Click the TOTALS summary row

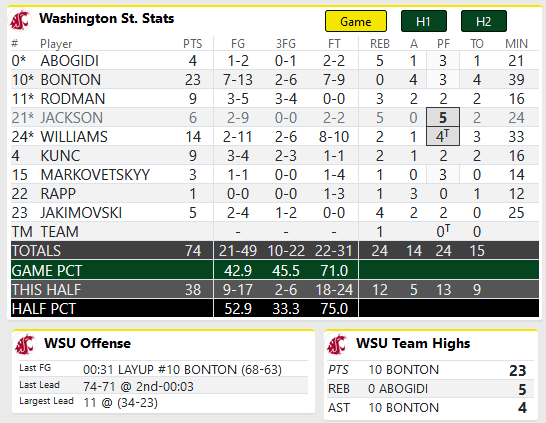[275, 251]
